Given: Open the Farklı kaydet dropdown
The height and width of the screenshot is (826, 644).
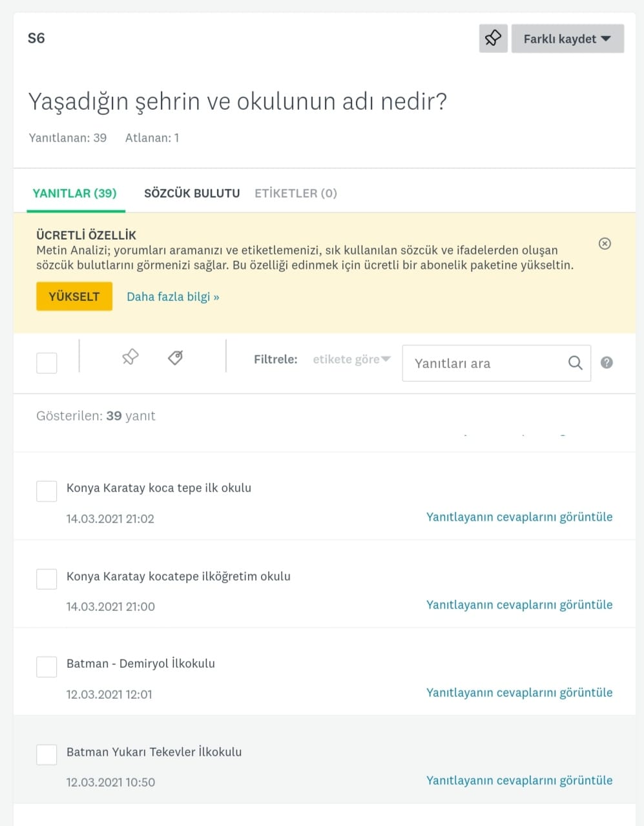Looking at the screenshot, I should point(567,38).
